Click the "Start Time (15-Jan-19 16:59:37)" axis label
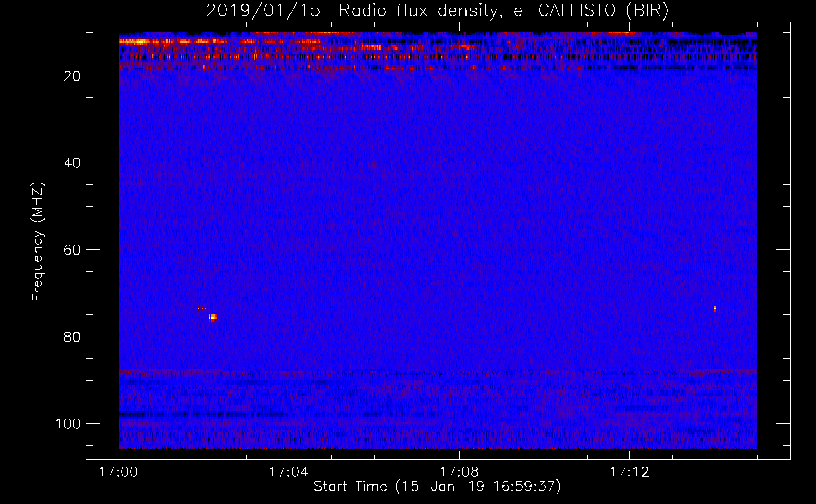Viewport: 816px width, 504px height. click(437, 487)
